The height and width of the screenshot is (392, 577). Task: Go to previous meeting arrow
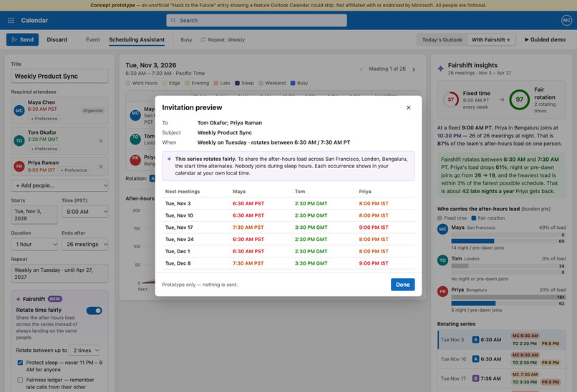click(361, 69)
